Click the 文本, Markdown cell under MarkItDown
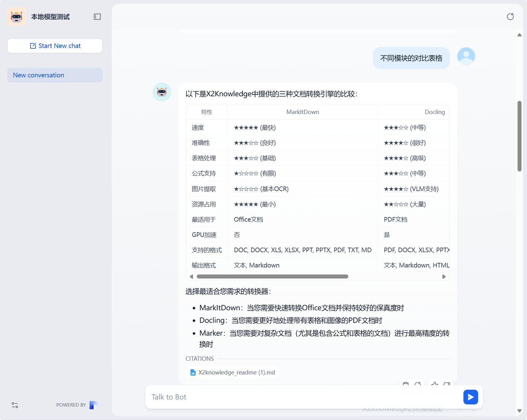 pos(257,265)
